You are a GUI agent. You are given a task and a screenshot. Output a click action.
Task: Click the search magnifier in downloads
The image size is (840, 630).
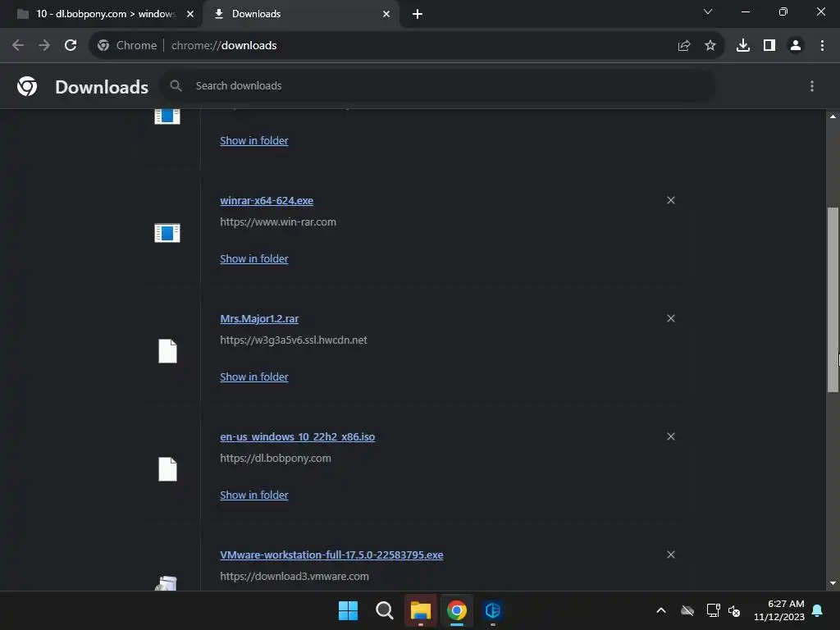[176, 85]
